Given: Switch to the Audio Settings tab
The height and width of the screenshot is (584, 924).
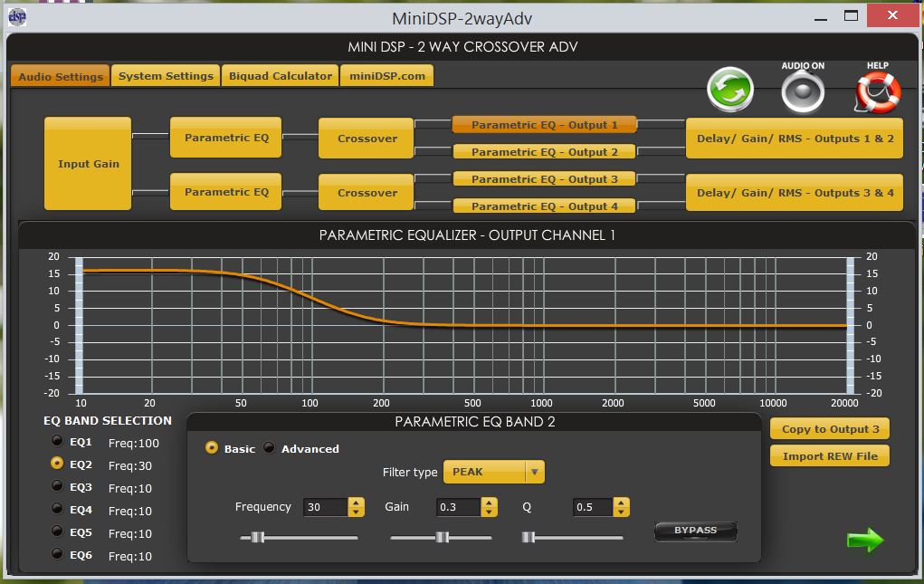Looking at the screenshot, I should [x=61, y=76].
